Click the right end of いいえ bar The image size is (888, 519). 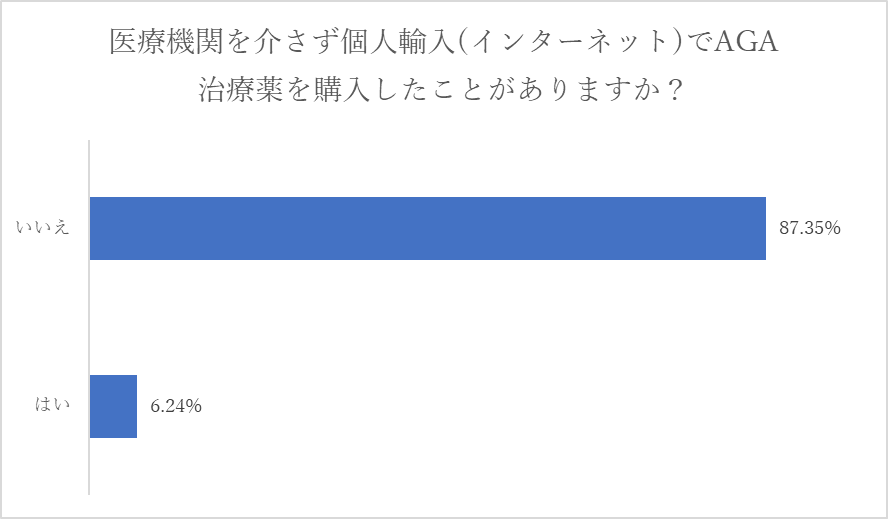(x=762, y=228)
